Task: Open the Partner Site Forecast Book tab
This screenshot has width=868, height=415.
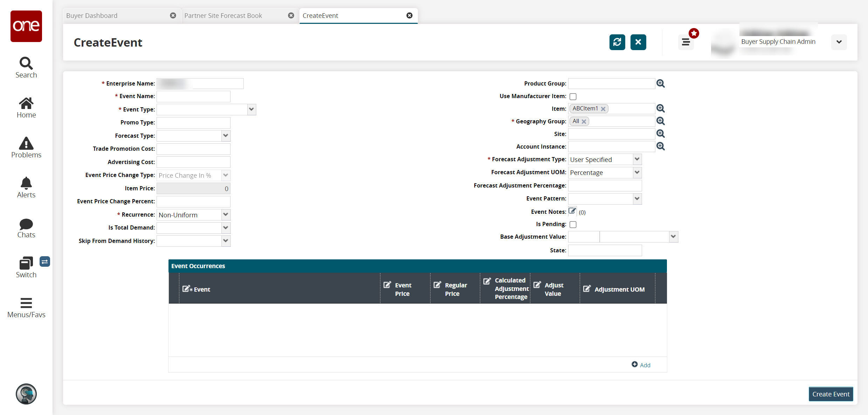Action: click(223, 15)
